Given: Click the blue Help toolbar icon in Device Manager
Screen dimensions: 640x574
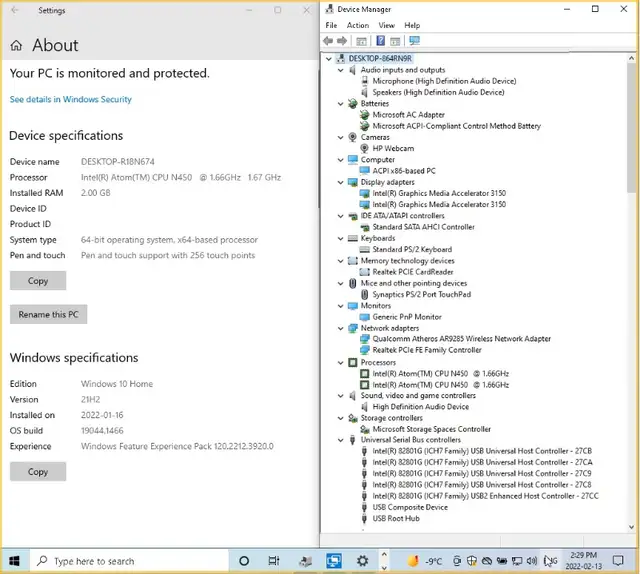Looking at the screenshot, I should tap(380, 40).
